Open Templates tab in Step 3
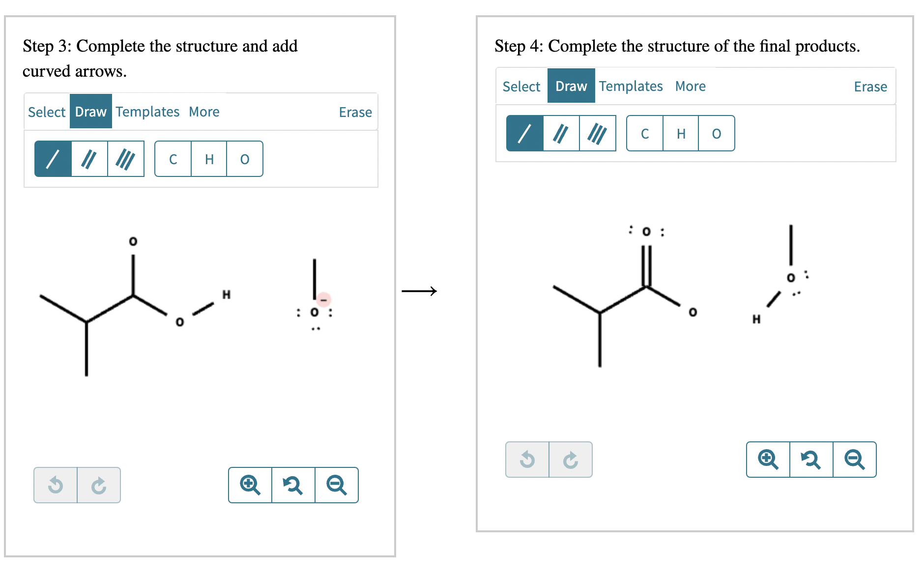 click(x=147, y=112)
